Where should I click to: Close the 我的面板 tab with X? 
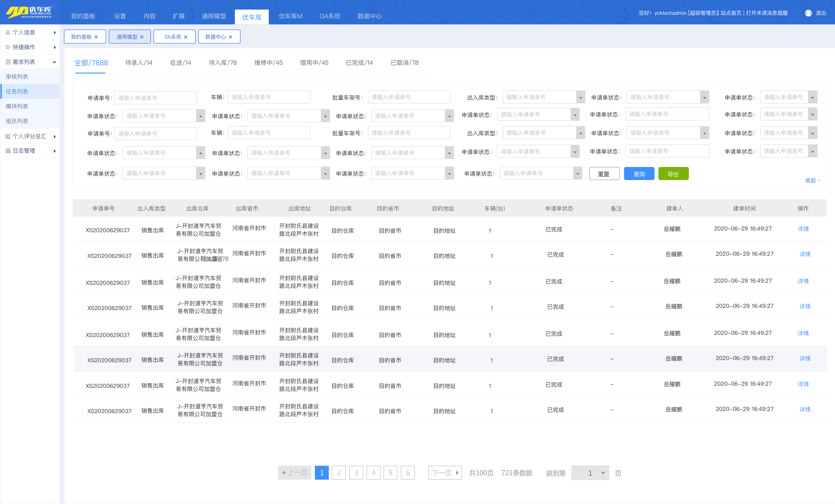(96, 37)
